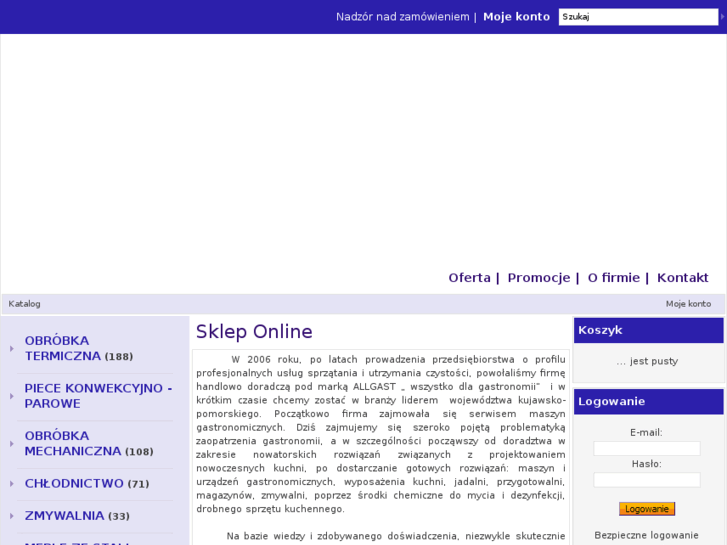727x545 pixels.
Task: Go to the Oferta menu item
Action: pos(469,277)
